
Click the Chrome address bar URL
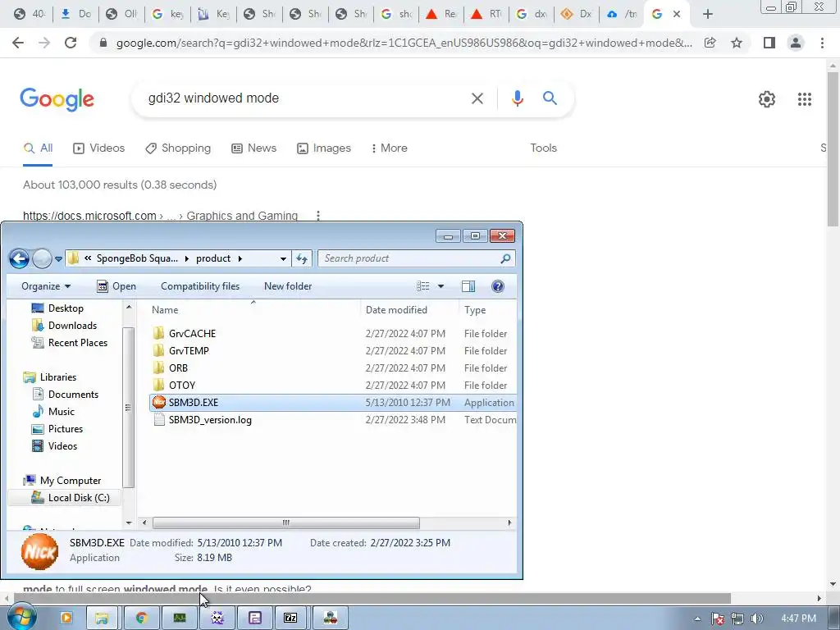pos(404,43)
